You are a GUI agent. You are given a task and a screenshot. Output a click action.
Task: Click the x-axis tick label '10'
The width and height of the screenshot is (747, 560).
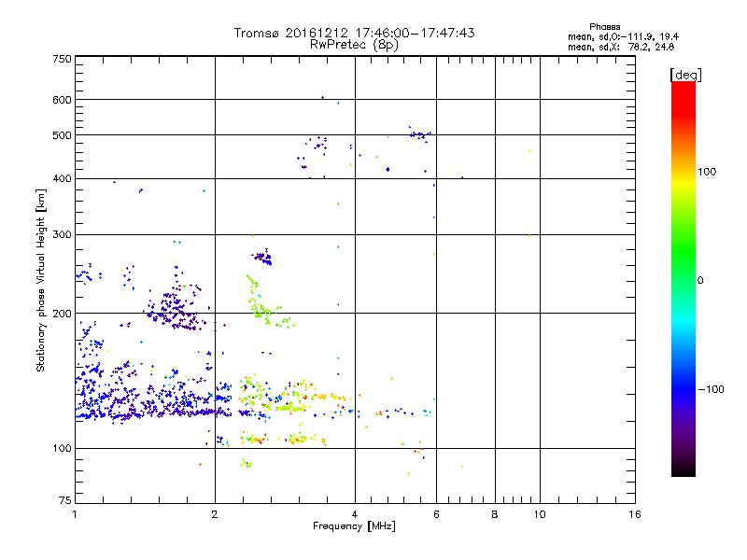tap(540, 514)
